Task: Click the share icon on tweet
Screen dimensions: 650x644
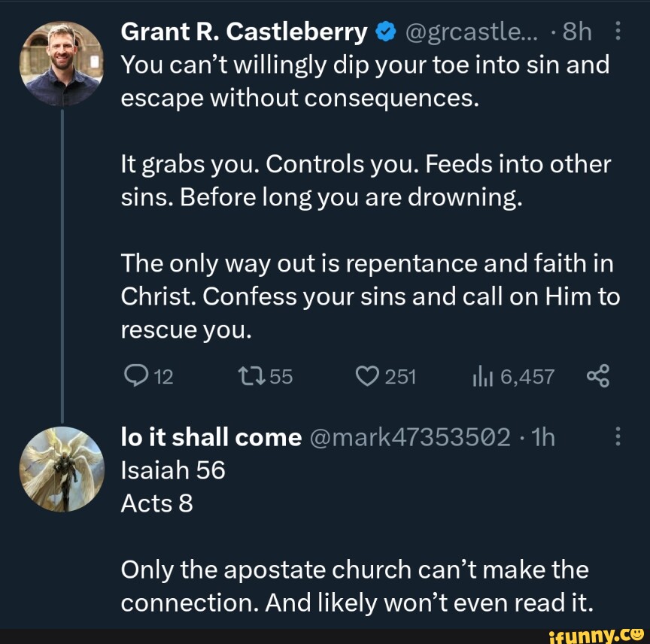Action: (597, 376)
